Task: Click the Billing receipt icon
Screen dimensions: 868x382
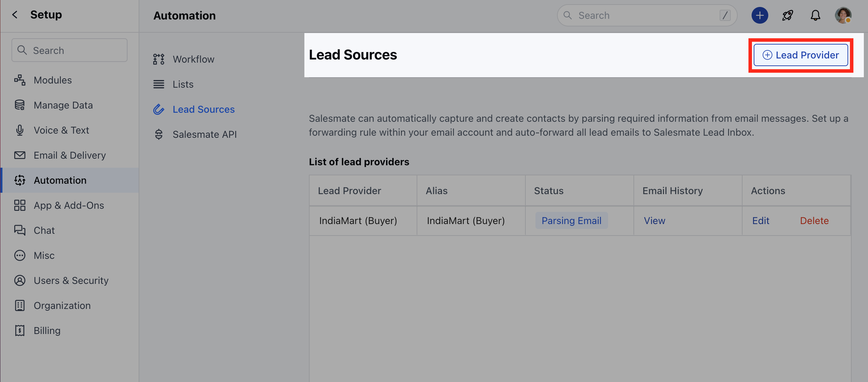Action: pyautogui.click(x=20, y=331)
